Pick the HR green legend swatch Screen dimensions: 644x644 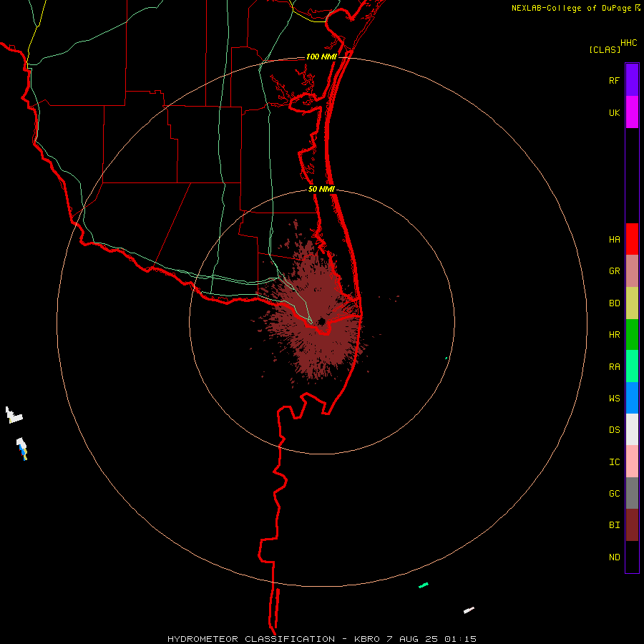[x=632, y=335]
